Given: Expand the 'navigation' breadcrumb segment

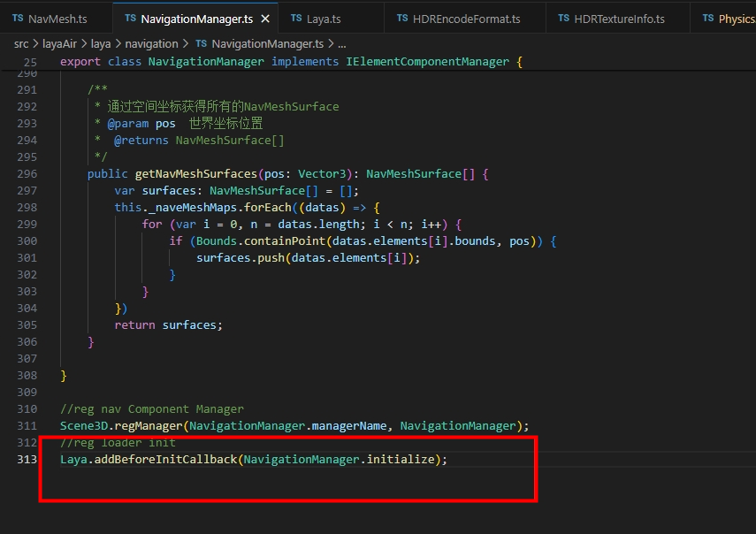Looking at the screenshot, I should pyautogui.click(x=149, y=43).
